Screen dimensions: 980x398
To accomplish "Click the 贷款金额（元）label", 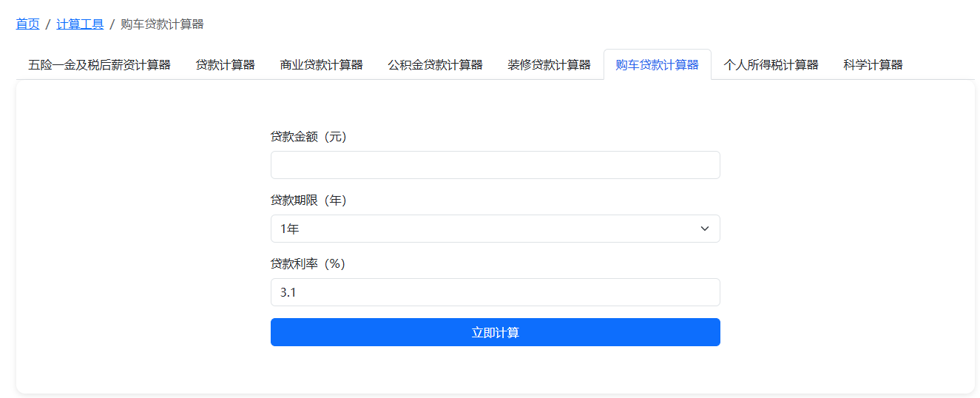I will pyautogui.click(x=308, y=137).
